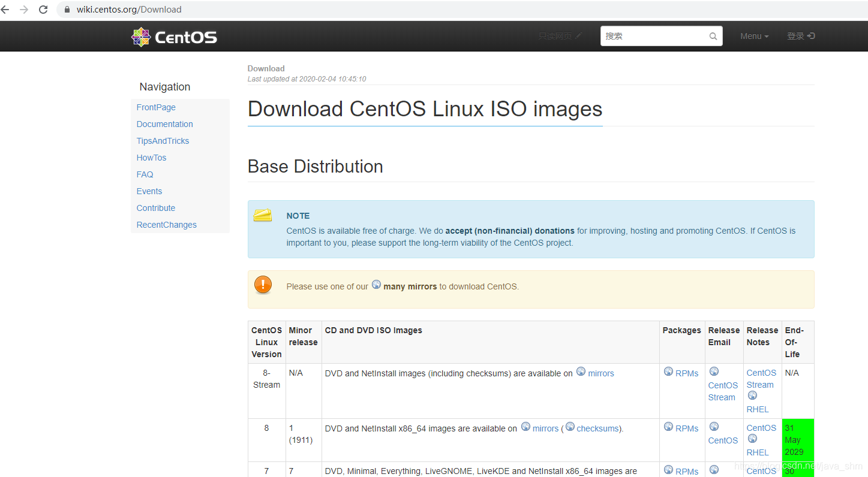
Task: Click the Download breadcrumb title
Action: click(x=266, y=68)
